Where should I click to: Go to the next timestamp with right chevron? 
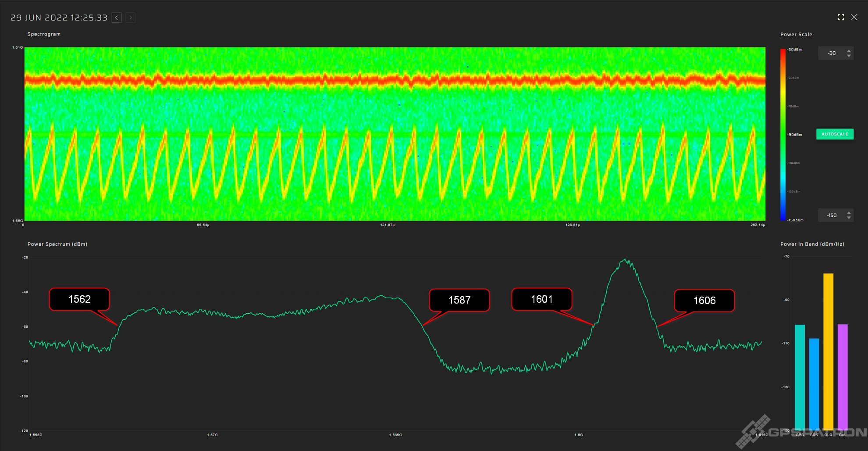coord(130,18)
